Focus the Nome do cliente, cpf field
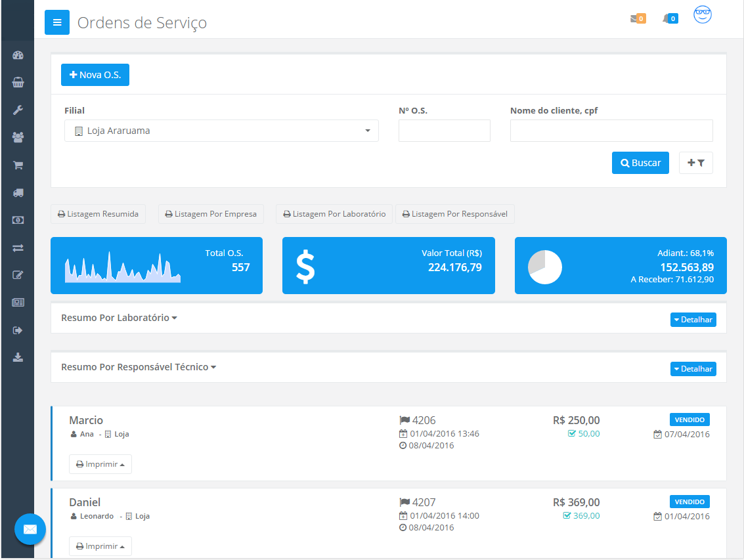The width and height of the screenshot is (744, 560). (x=611, y=131)
